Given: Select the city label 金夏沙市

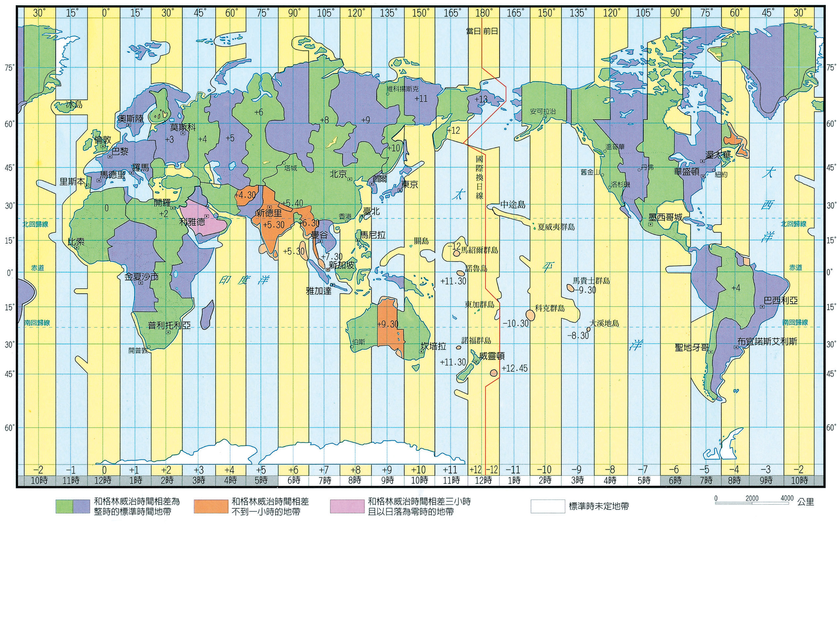Looking at the screenshot, I should pyautogui.click(x=142, y=277).
